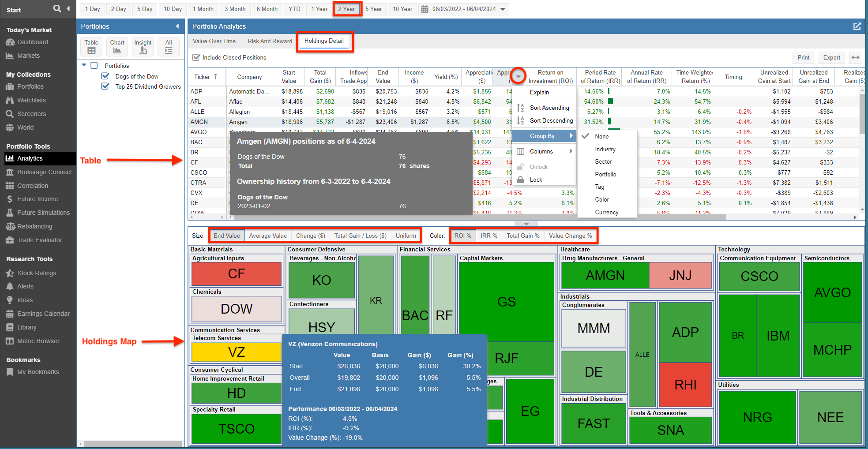
Task: Select End Value size option
Action: click(227, 236)
